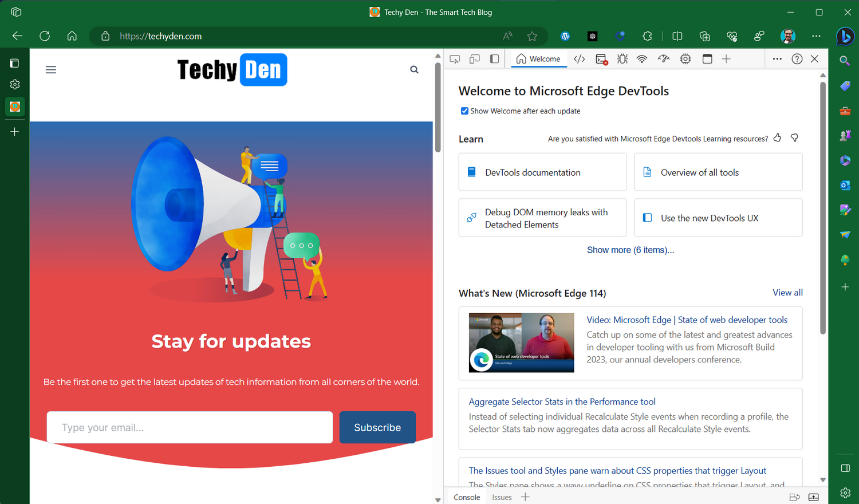
Task: Open the blue circular extension icon
Action: 620,36
